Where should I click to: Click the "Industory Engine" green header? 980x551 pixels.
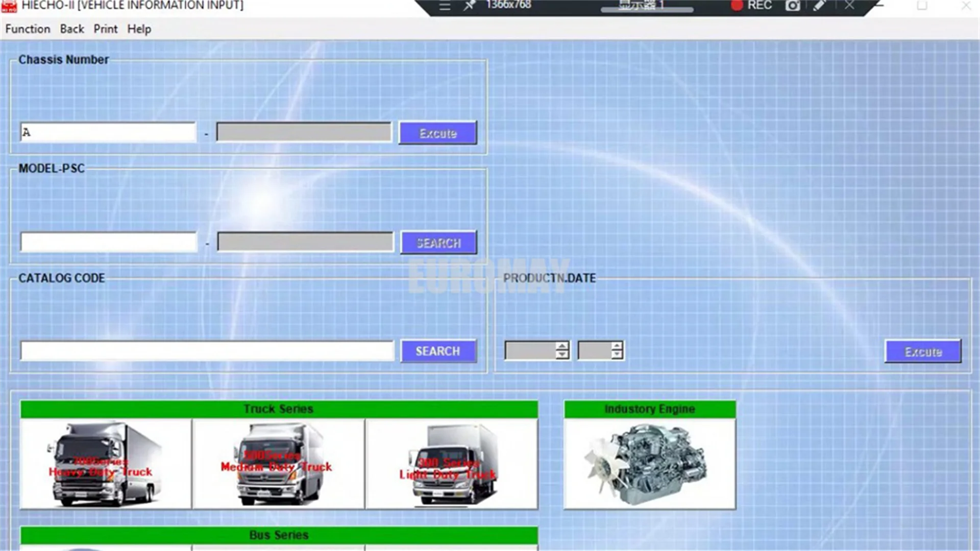click(x=650, y=409)
